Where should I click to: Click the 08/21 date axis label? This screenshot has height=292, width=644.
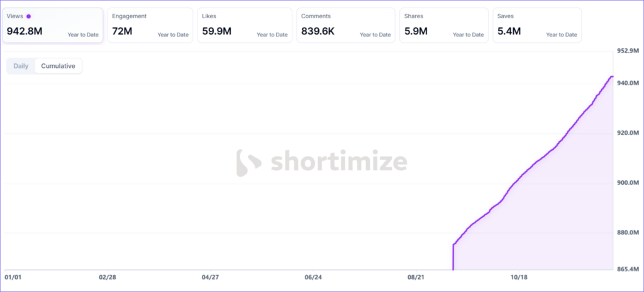pos(416,277)
